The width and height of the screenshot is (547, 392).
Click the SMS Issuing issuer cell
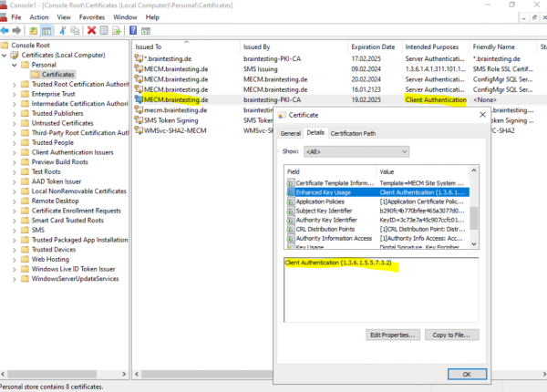click(261, 69)
